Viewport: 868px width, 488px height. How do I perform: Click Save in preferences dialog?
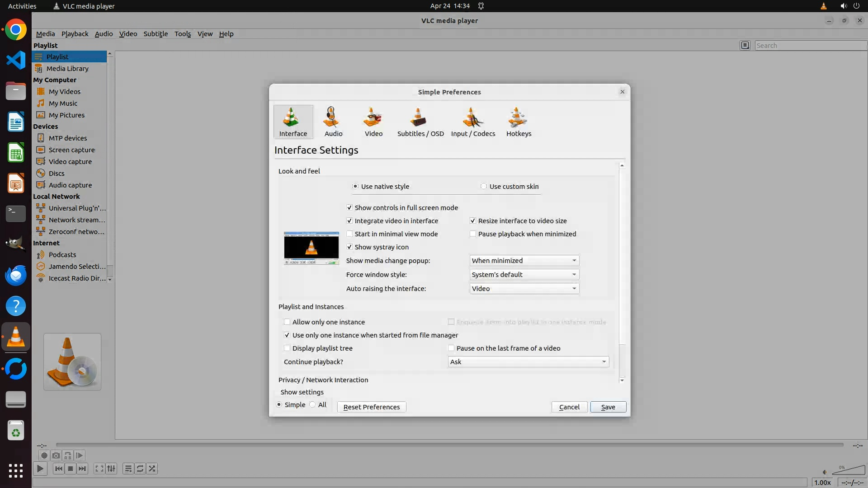[608, 407]
